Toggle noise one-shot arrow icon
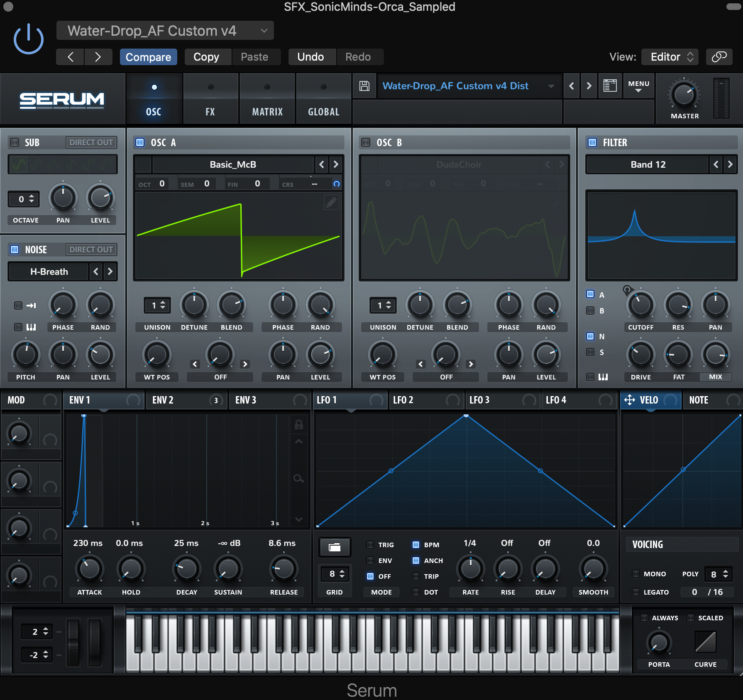Viewport: 743px width, 700px height. [x=31, y=306]
